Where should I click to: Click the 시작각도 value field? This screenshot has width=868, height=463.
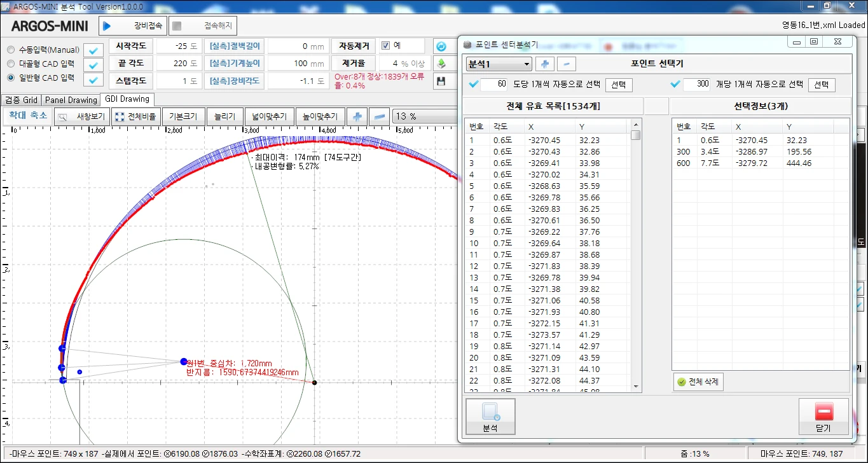pyautogui.click(x=179, y=46)
